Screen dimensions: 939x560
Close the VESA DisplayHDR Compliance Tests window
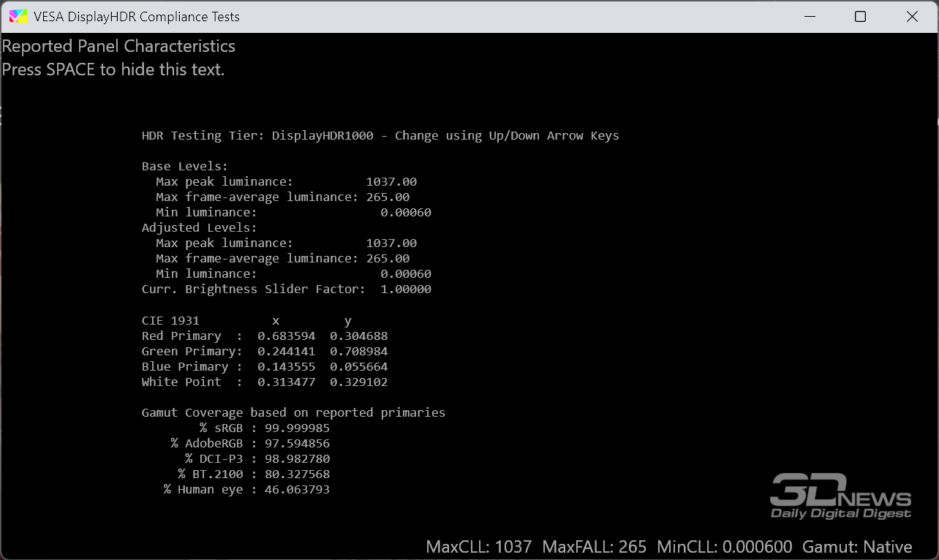pos(912,16)
